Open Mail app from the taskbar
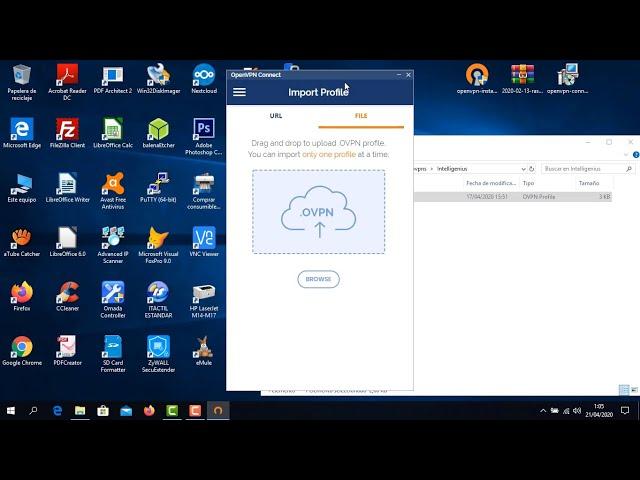This screenshot has height=480, width=640. 126,411
